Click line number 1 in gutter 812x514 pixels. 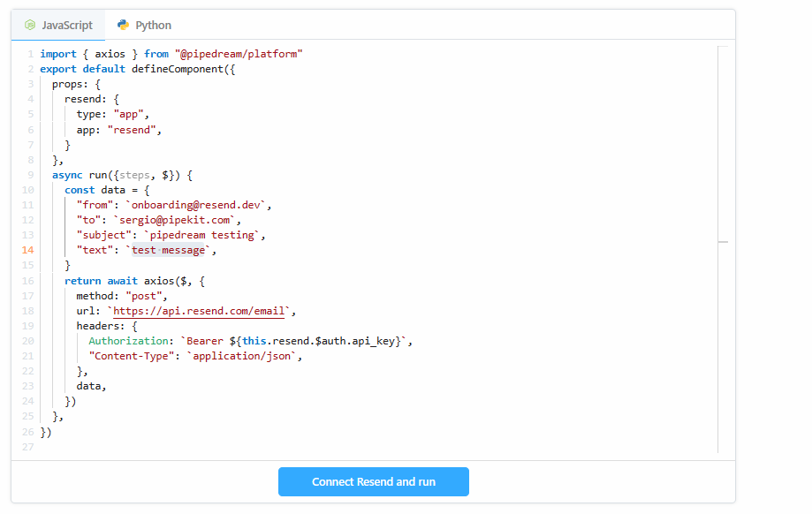pyautogui.click(x=31, y=54)
